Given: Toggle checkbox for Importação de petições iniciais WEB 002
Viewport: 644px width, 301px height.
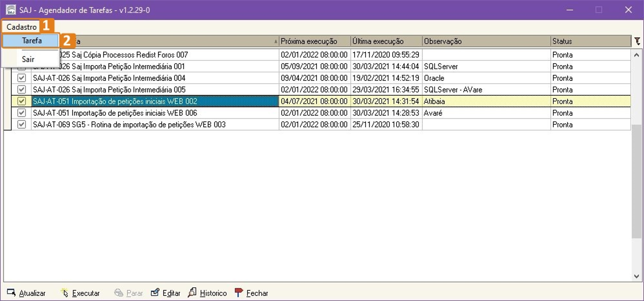Looking at the screenshot, I should 22,101.
